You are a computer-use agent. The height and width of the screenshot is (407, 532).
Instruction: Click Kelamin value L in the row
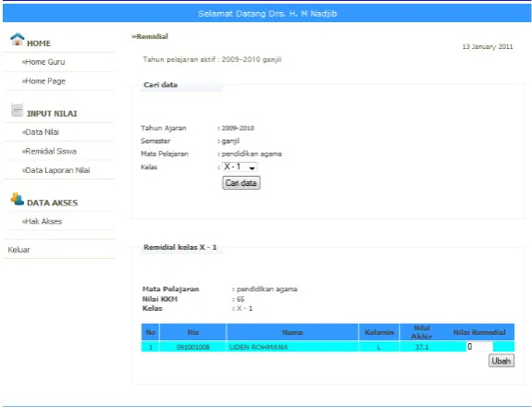(x=379, y=347)
